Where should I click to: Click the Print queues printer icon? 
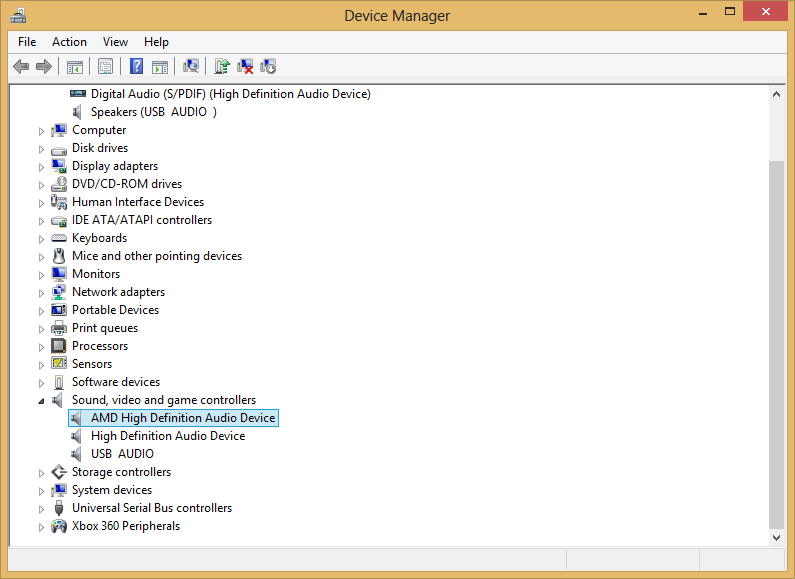(x=59, y=328)
